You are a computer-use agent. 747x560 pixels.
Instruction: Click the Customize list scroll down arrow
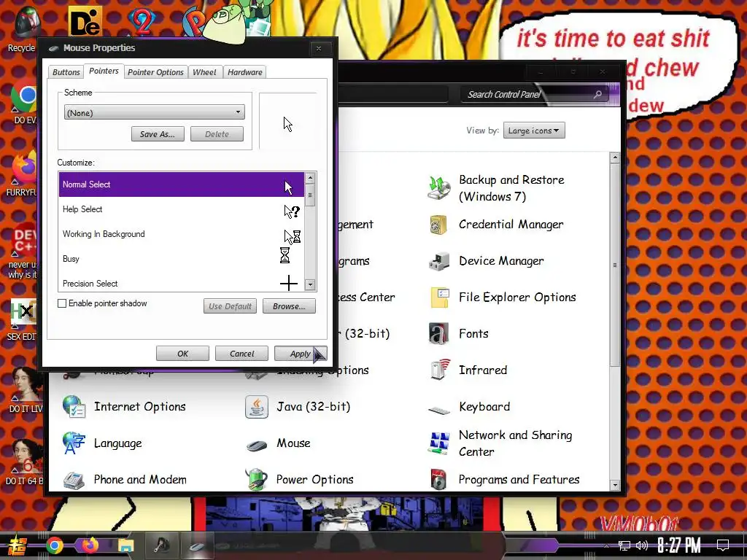point(310,285)
